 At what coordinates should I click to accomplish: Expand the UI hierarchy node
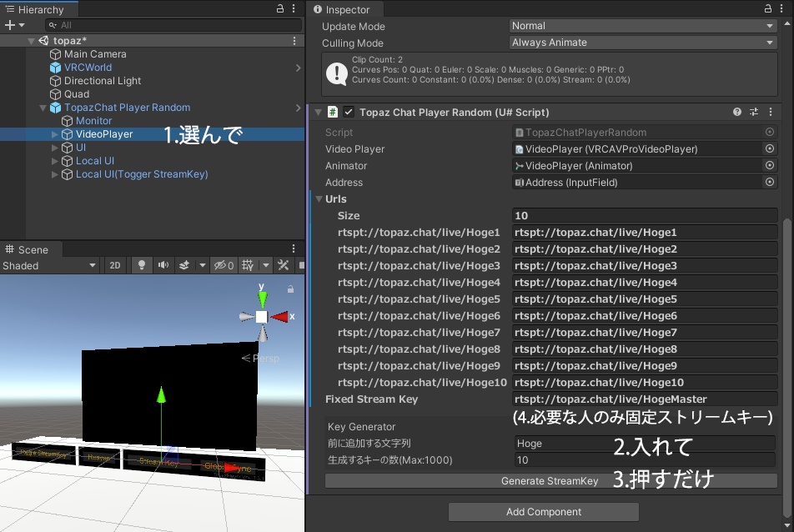click(55, 148)
